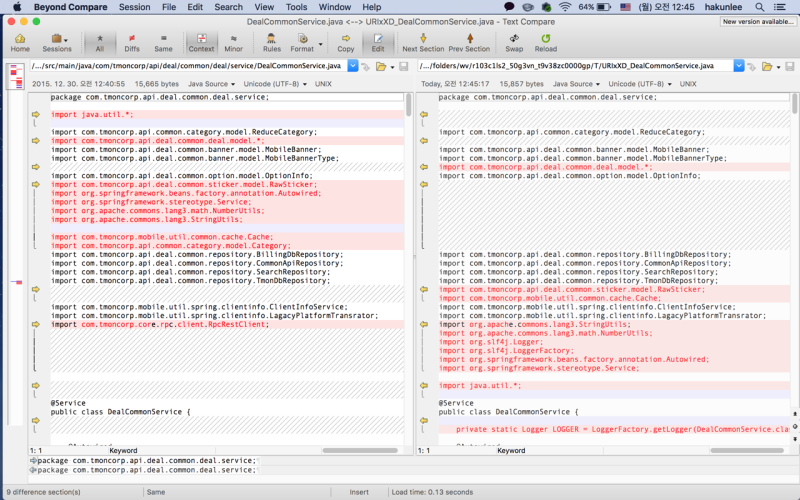The image size is (800, 500).
Task: Copy right 'import java.util.*' to left via gutter arrow
Action: coord(423,386)
